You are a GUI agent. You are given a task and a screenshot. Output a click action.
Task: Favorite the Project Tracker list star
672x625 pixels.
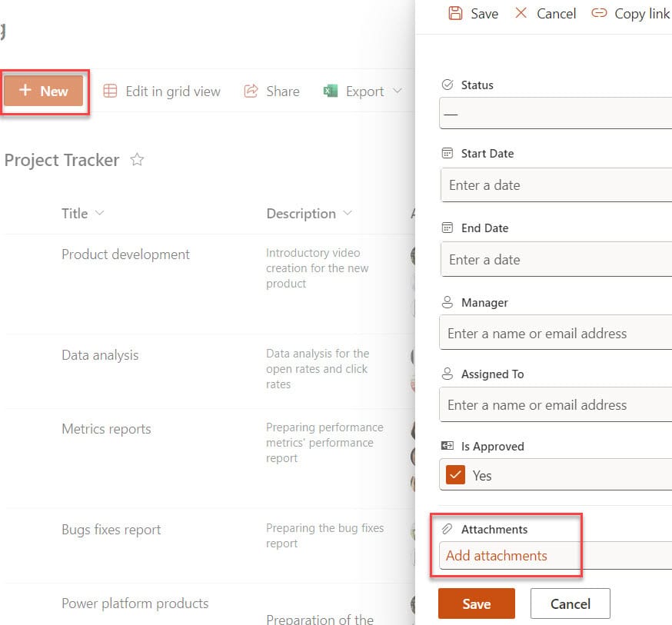pos(137,159)
